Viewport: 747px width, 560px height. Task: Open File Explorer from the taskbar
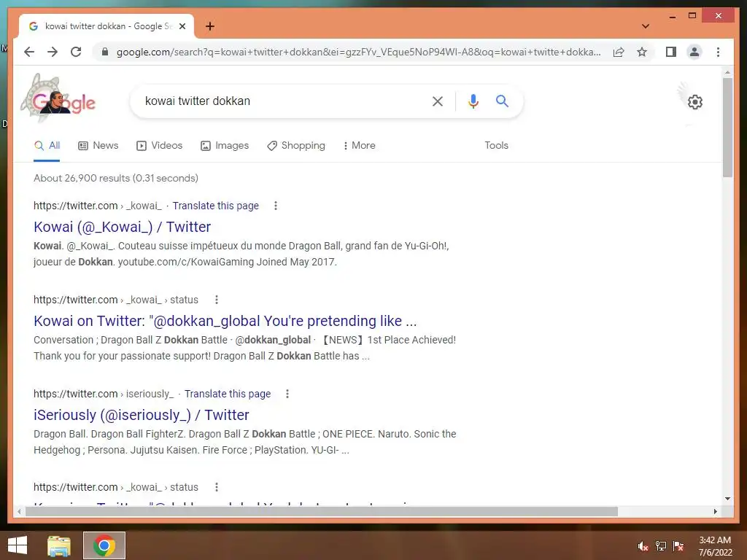(59, 545)
